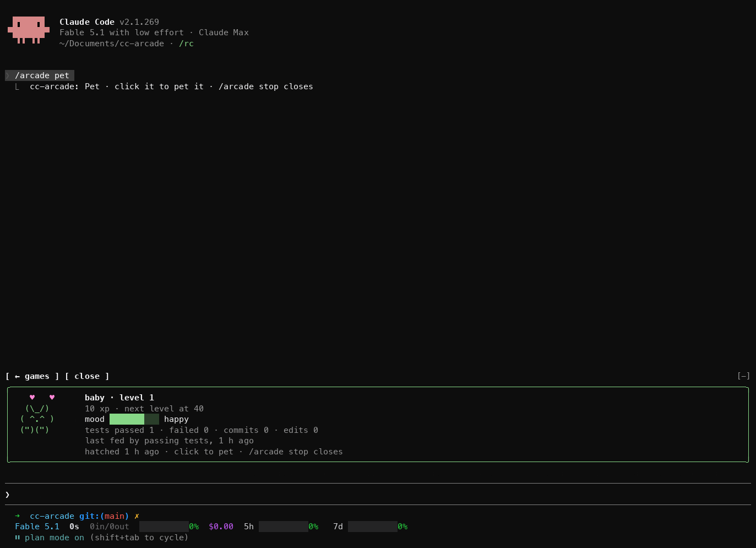
Task: Click the pink Claude Code mascot logo
Action: pos(29,30)
